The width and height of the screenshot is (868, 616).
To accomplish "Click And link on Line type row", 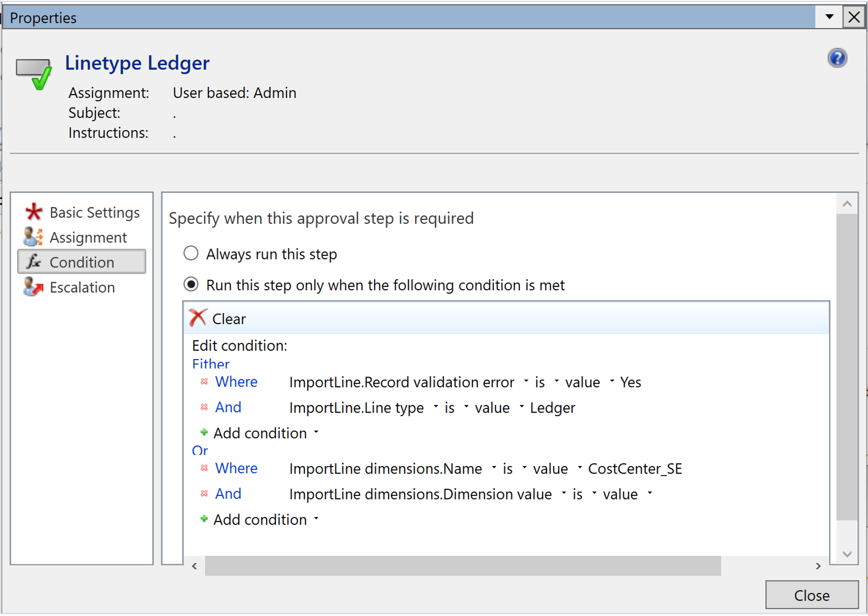I will coord(228,407).
